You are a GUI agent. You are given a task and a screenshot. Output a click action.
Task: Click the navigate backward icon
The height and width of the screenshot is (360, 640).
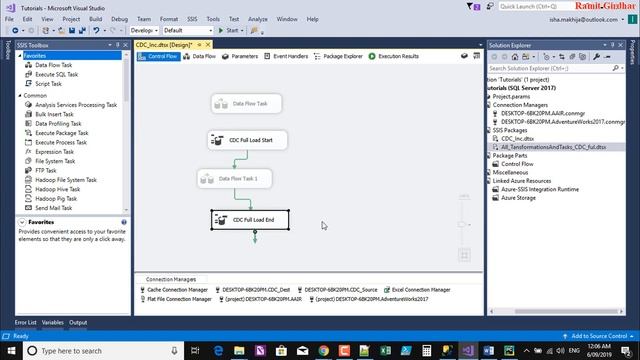click(x=15, y=31)
